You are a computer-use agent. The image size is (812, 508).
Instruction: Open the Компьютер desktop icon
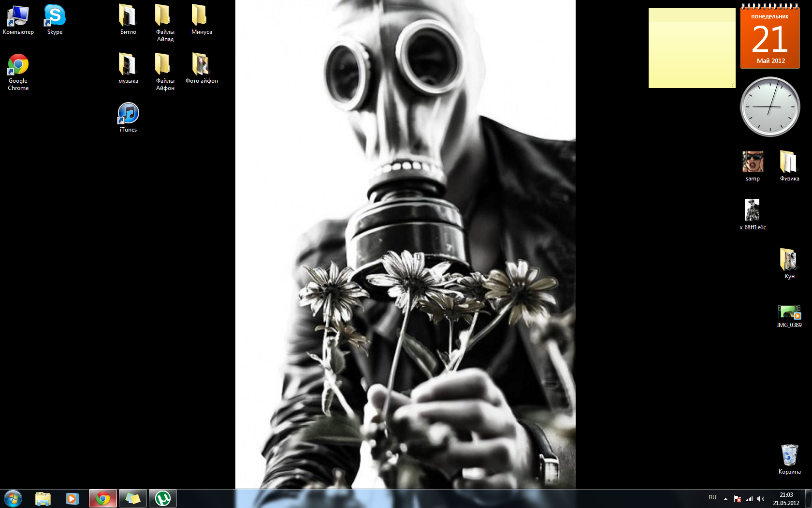18,20
